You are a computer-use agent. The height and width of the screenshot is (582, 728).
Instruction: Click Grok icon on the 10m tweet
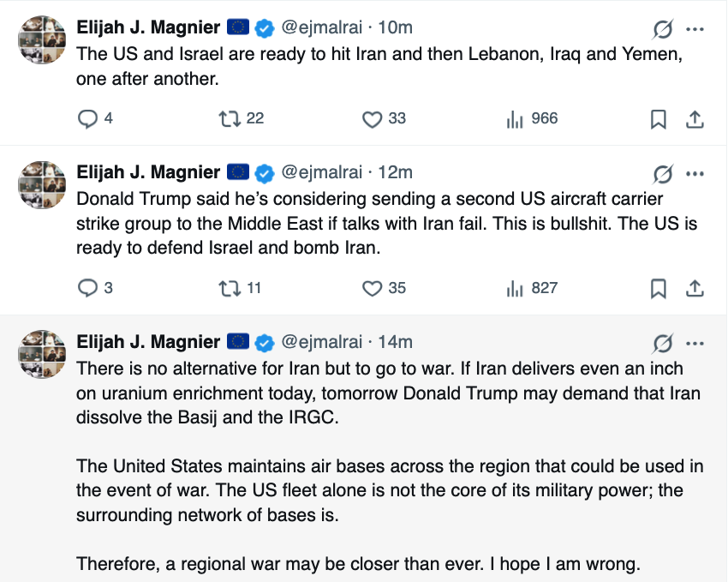[x=663, y=29]
